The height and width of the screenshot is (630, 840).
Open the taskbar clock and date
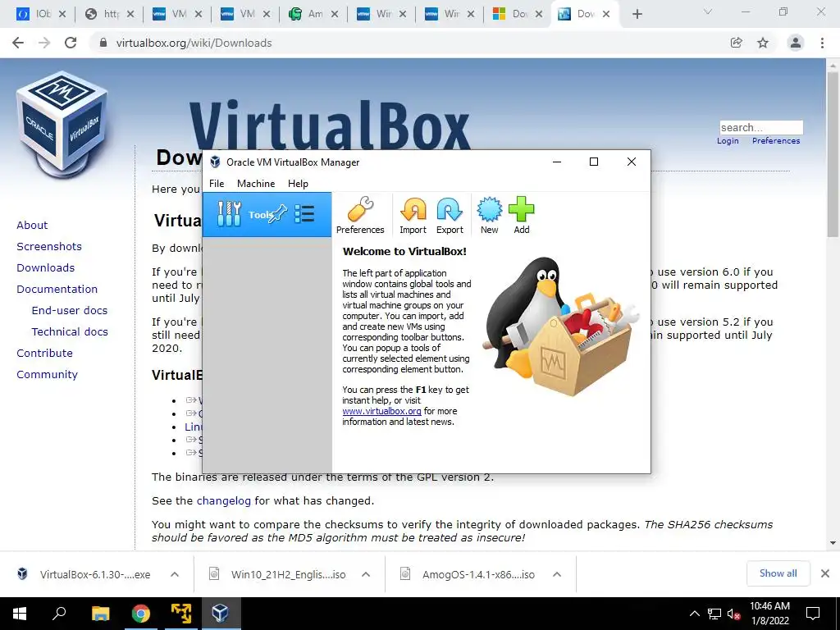click(769, 614)
